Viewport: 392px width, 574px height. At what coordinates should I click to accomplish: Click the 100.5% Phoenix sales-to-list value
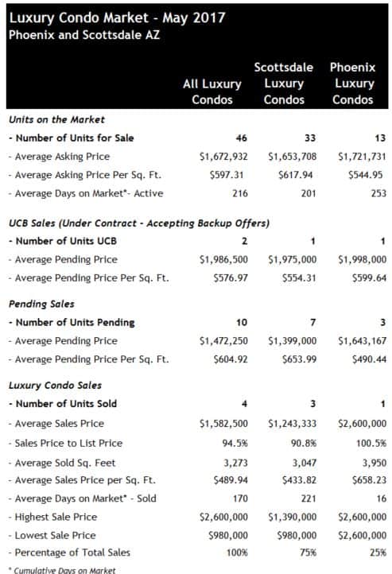371,444
